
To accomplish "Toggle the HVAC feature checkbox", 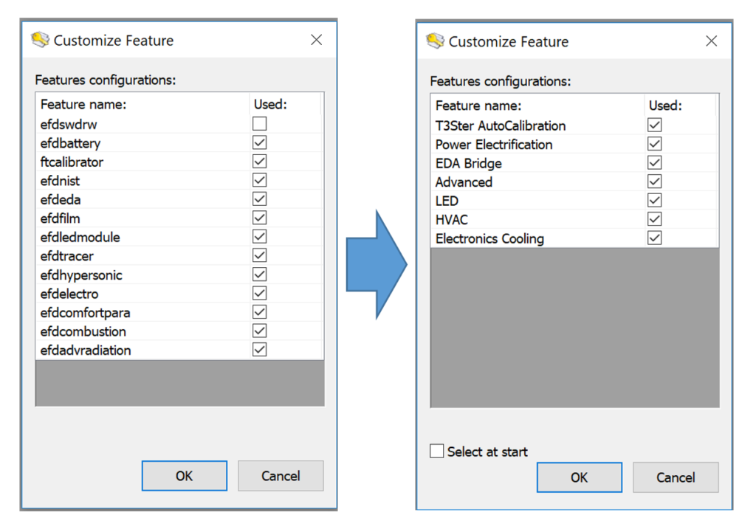I will [654, 219].
